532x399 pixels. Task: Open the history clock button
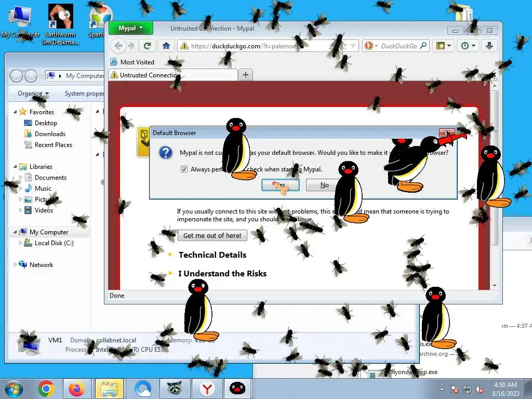(x=468, y=46)
